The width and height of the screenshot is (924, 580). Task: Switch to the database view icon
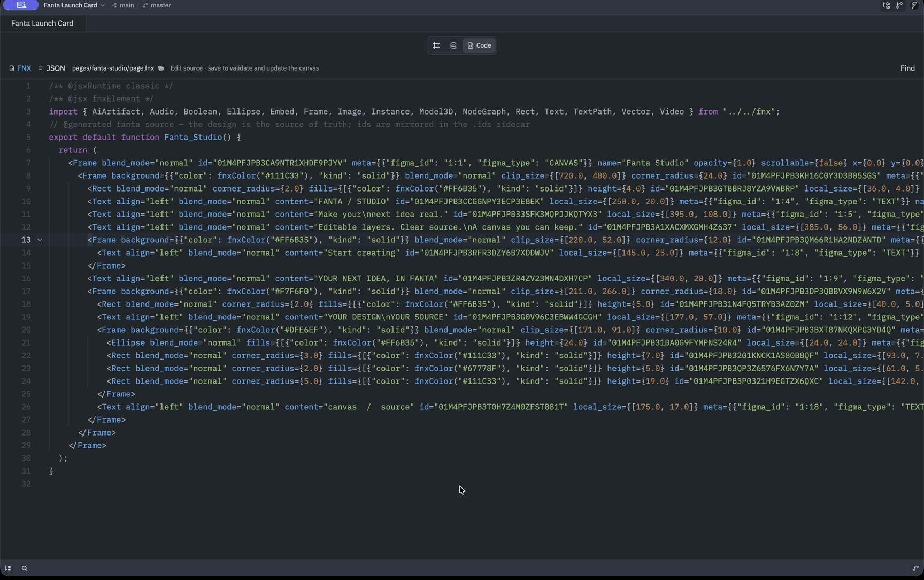(453, 45)
